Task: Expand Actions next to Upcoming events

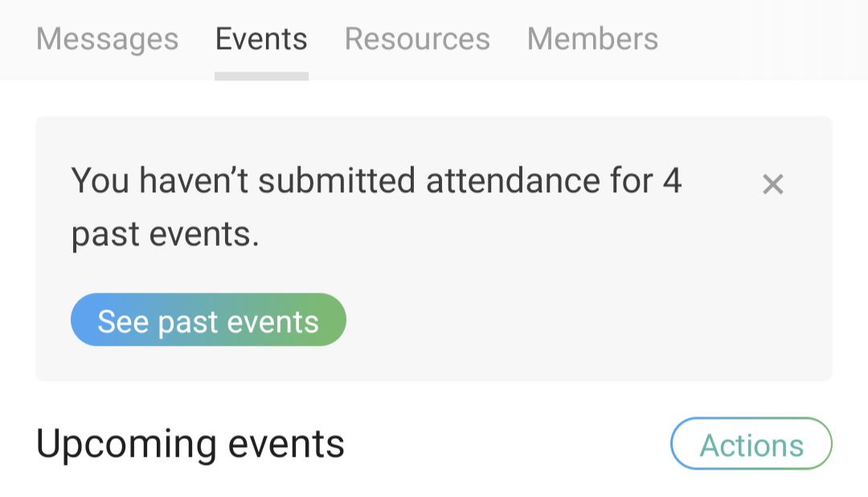Action: coord(751,444)
